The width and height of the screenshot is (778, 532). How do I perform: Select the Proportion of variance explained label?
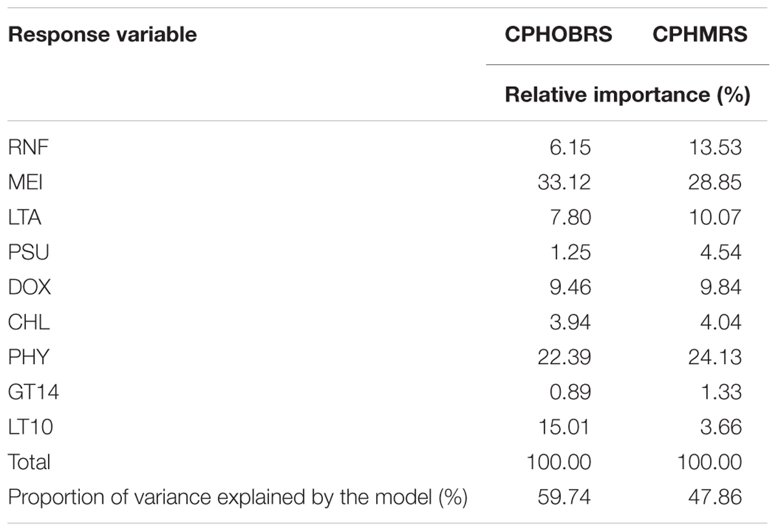coord(237,498)
